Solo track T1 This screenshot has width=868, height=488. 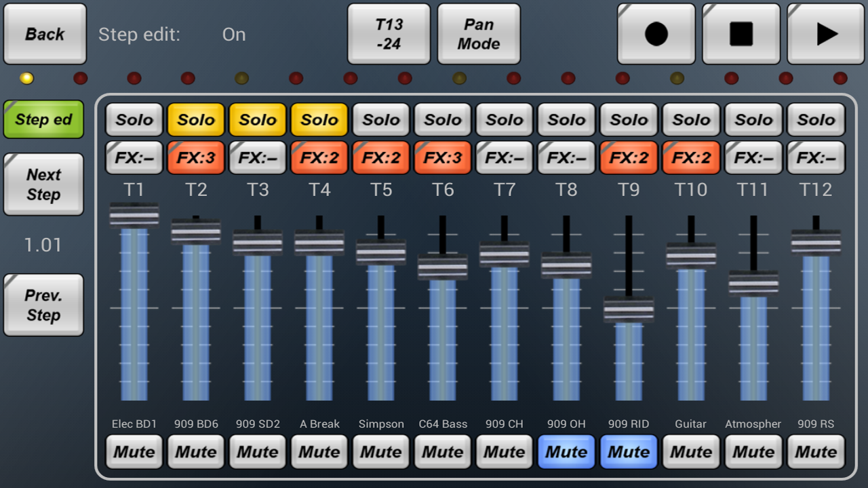click(134, 120)
